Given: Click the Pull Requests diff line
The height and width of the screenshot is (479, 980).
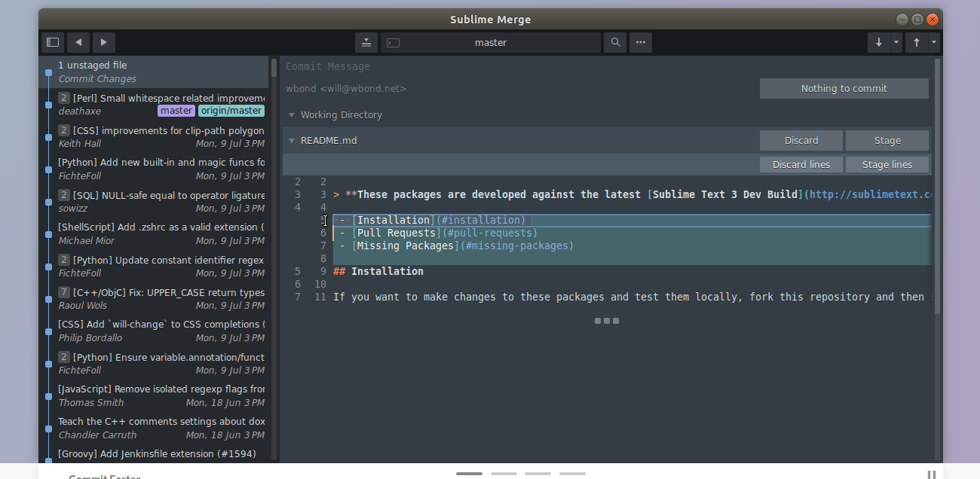Looking at the screenshot, I should [x=632, y=233].
